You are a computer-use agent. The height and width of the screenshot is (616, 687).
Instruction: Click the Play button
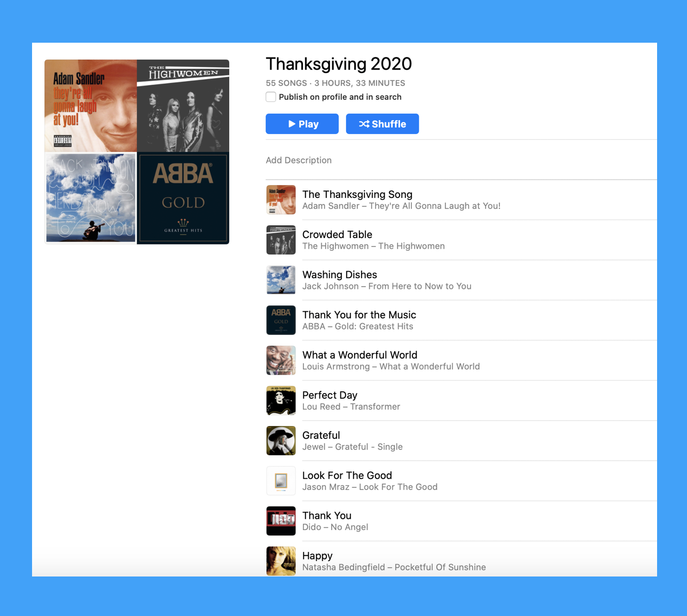pyautogui.click(x=302, y=124)
